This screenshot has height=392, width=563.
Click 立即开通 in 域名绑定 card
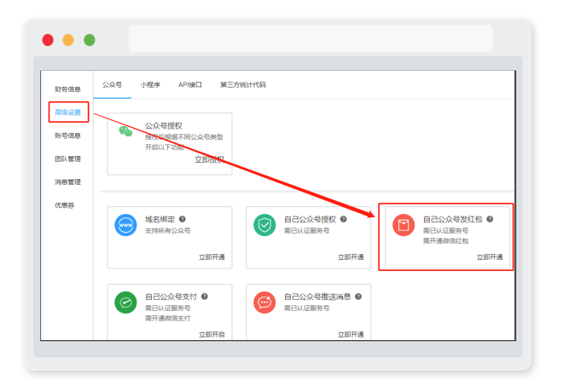[x=212, y=257]
